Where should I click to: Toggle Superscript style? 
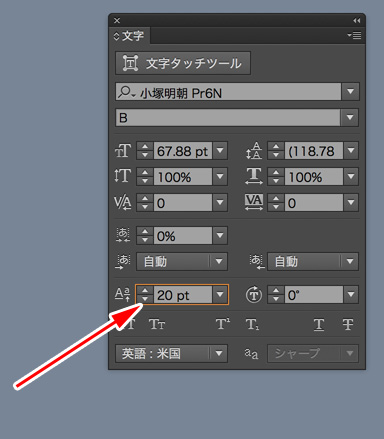(223, 324)
